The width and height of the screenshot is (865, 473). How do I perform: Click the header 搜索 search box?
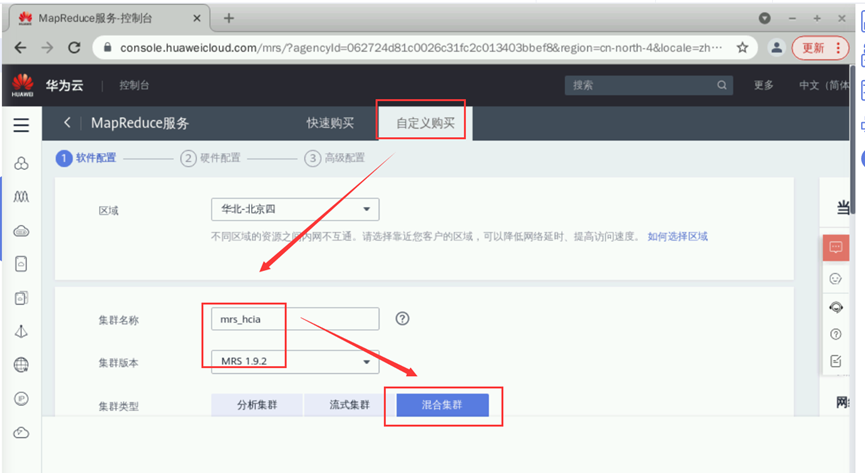click(x=649, y=85)
